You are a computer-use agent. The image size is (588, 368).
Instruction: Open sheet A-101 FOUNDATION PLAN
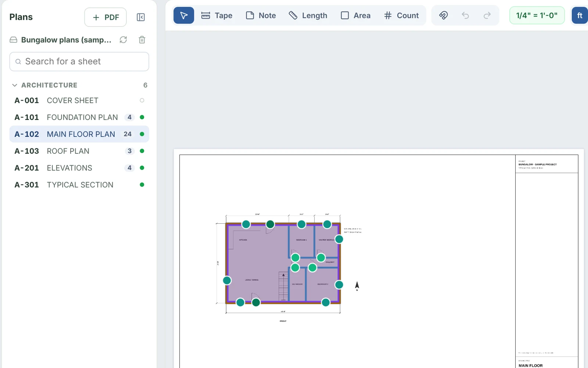click(79, 117)
